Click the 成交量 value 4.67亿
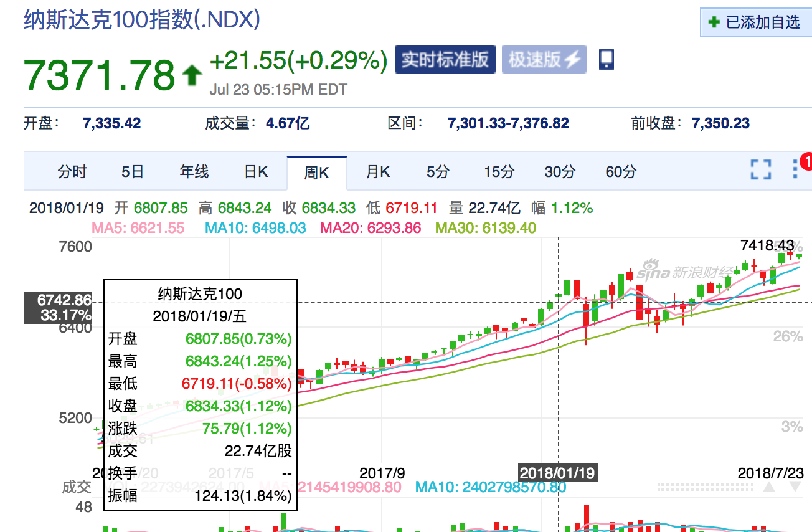The height and width of the screenshot is (532, 812). pos(288,123)
